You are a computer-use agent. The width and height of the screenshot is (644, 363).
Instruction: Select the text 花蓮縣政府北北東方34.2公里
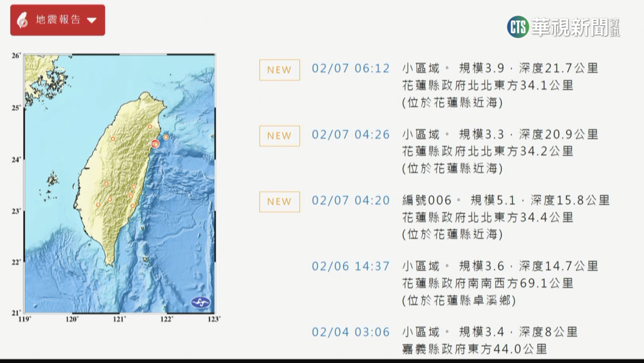[488, 152]
